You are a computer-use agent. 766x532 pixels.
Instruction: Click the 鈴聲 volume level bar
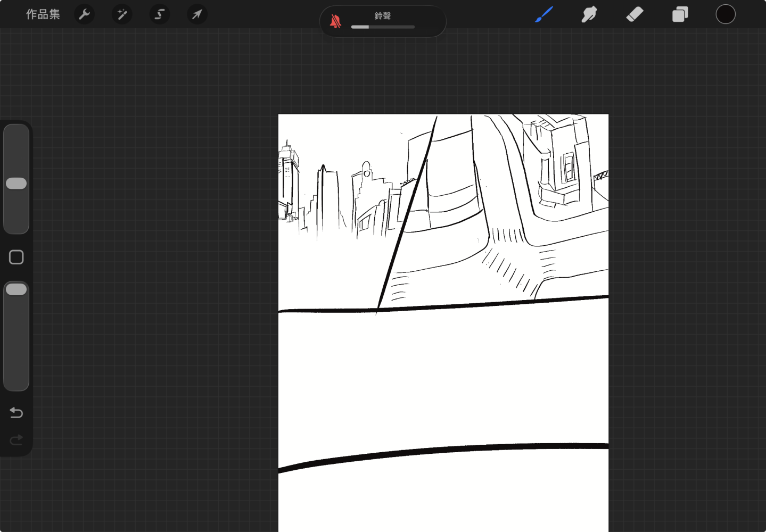point(383,27)
